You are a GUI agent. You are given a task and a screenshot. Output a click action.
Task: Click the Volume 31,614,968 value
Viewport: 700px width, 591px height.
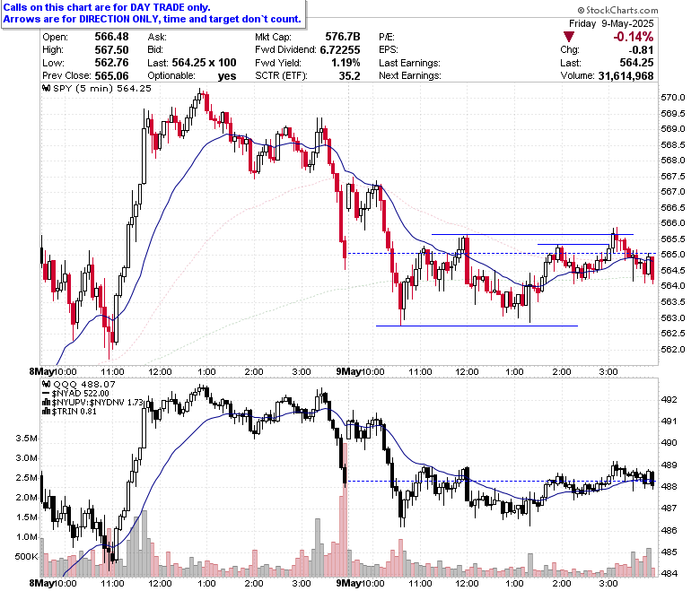(x=626, y=76)
